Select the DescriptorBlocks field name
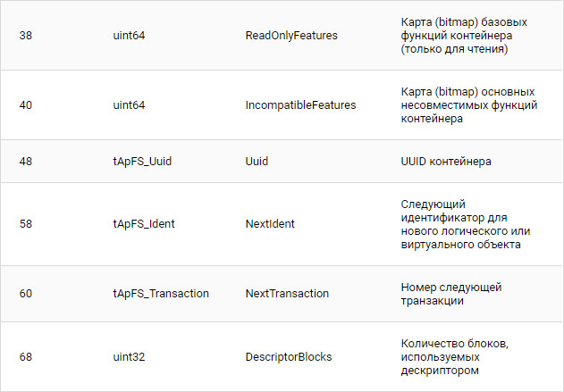The image size is (564, 392). point(288,356)
